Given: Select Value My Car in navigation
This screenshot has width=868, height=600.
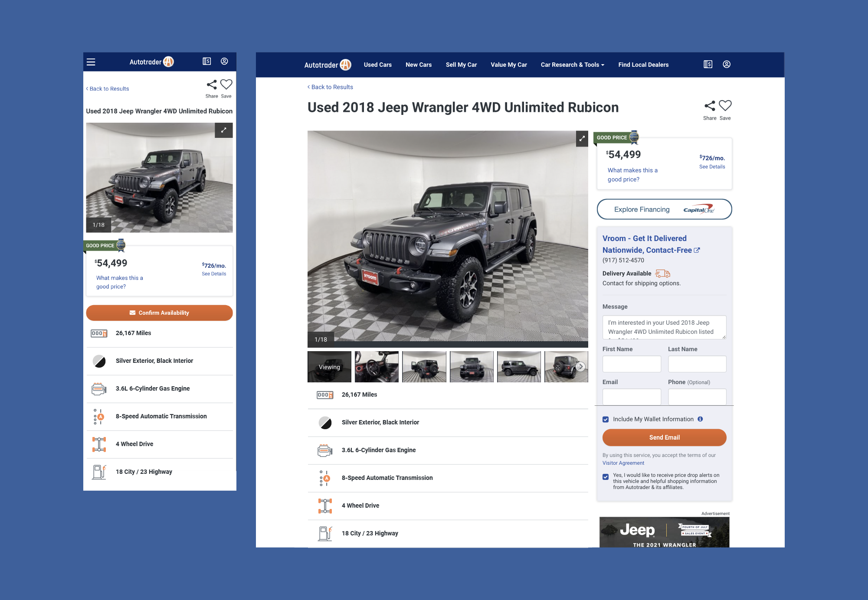Looking at the screenshot, I should (x=509, y=65).
